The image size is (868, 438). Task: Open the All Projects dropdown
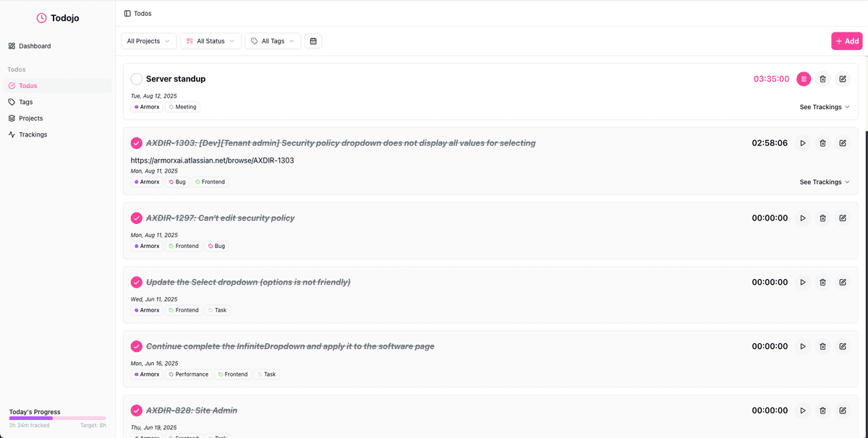click(148, 41)
